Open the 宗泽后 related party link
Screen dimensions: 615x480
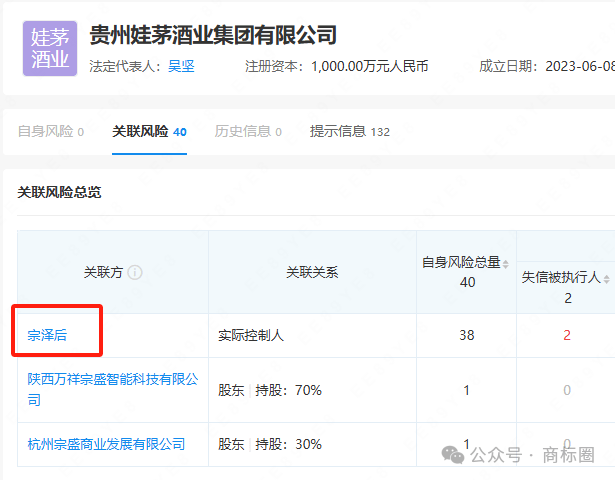[x=47, y=335]
